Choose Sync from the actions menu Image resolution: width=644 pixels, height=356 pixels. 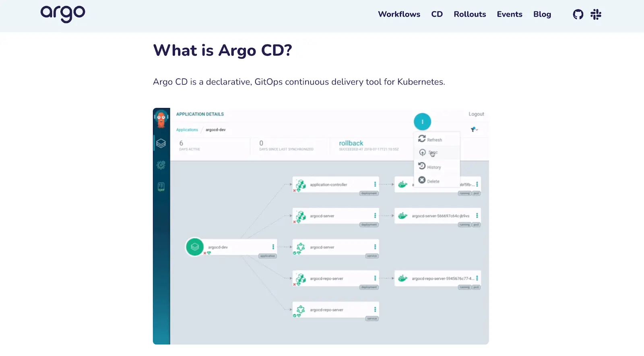[x=437, y=153]
